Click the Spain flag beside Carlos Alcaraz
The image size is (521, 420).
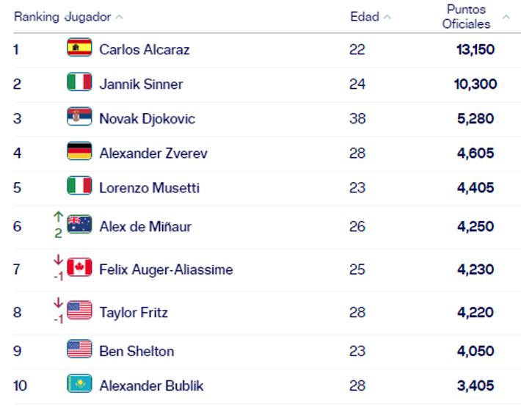(79, 48)
